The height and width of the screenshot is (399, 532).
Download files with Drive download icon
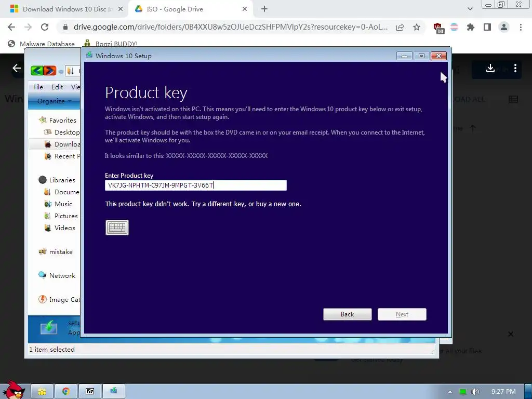click(490, 68)
